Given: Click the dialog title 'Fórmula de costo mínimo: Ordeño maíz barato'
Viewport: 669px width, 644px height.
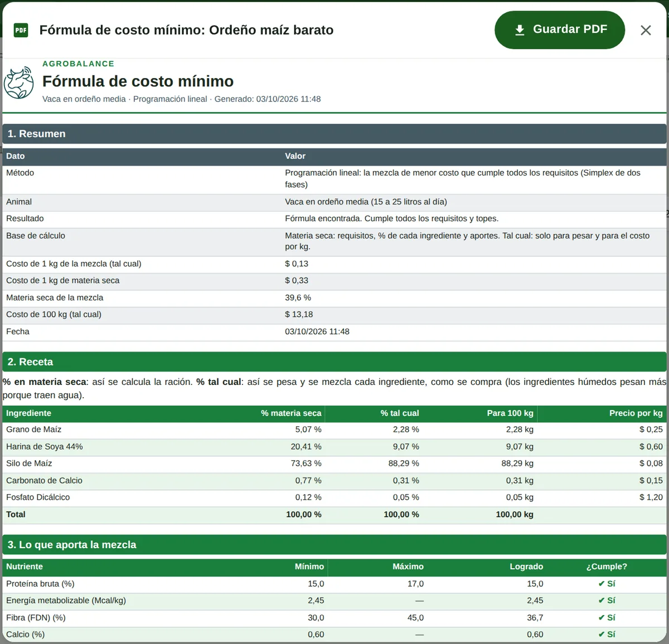Looking at the screenshot, I should point(186,30).
